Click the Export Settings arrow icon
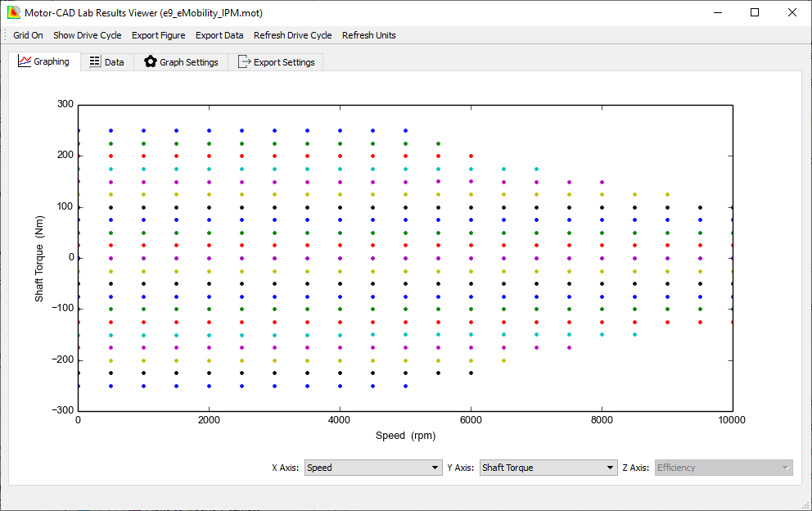 pos(245,61)
